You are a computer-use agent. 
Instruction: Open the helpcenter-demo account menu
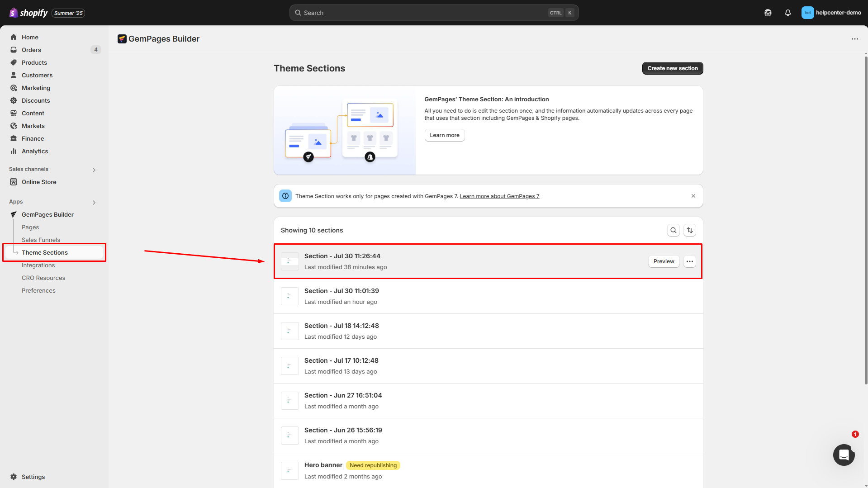click(831, 13)
